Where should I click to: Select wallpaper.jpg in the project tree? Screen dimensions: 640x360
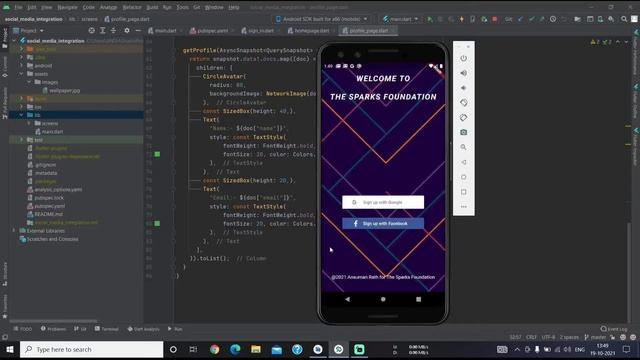click(x=61, y=91)
